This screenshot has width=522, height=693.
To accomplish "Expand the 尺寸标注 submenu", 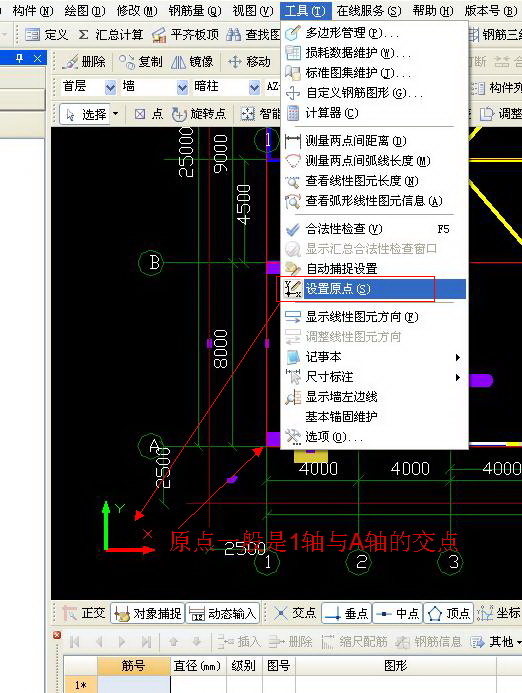I will [x=373, y=377].
